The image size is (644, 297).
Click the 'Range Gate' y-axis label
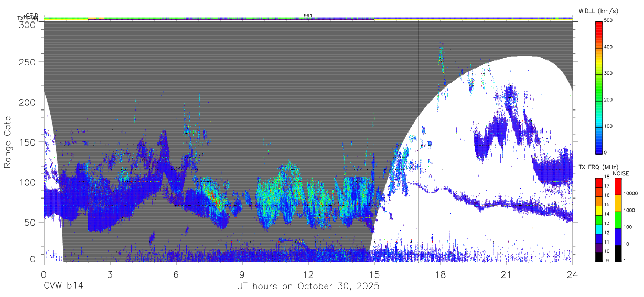tap(8, 142)
